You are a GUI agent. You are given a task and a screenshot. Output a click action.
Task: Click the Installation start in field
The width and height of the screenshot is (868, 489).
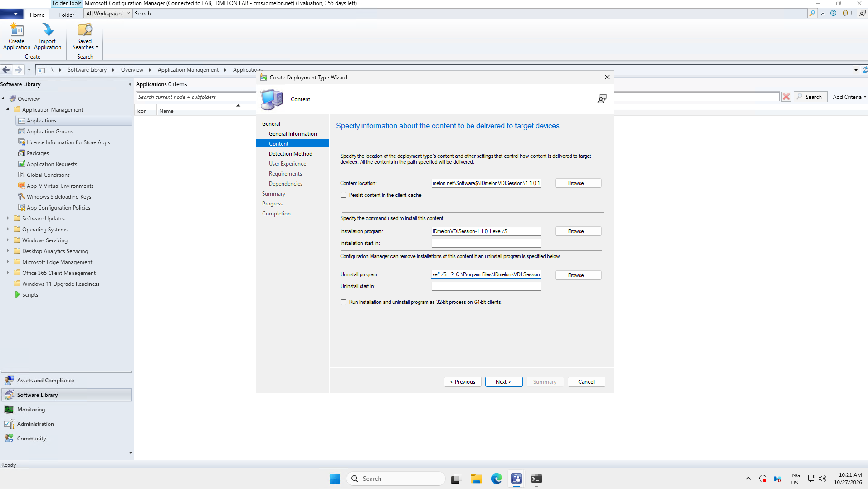pos(486,243)
